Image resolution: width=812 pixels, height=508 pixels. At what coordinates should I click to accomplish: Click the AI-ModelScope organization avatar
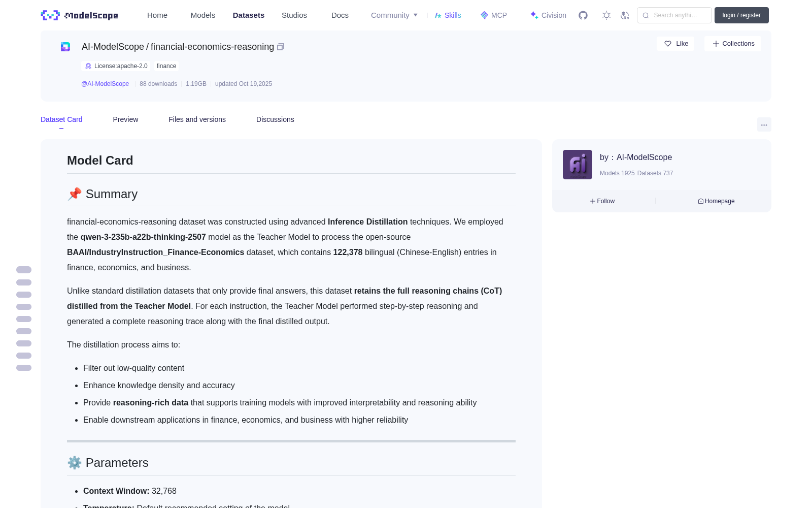tap(578, 165)
